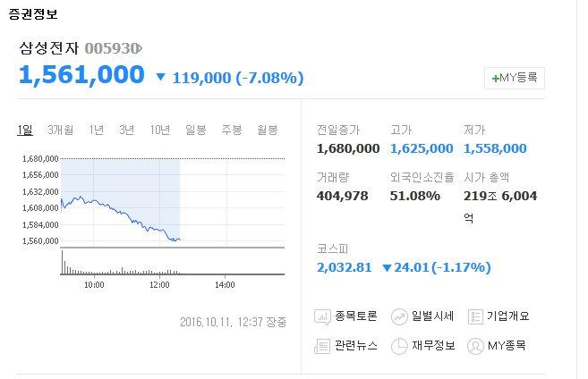This screenshot has height=379, width=588.
Task: Show the 일봉 daily candle chart
Action: pos(195,131)
